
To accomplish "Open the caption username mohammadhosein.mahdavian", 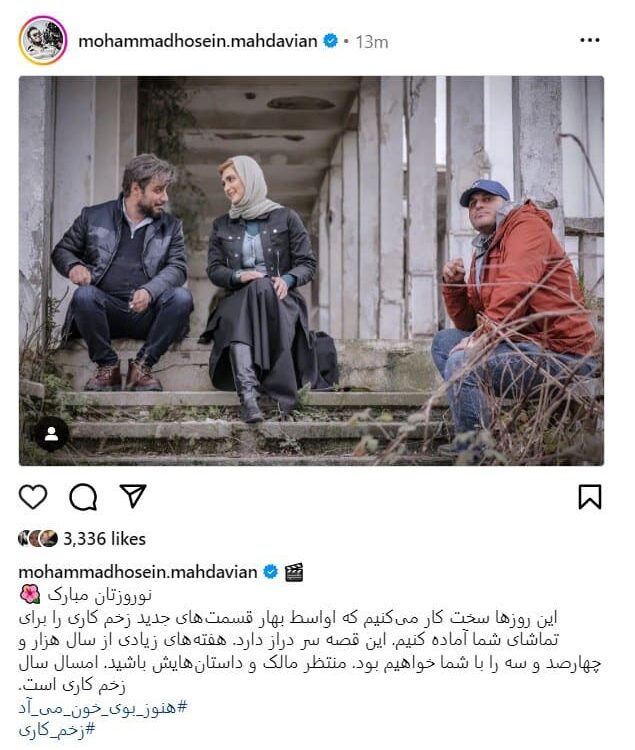I will point(138,572).
